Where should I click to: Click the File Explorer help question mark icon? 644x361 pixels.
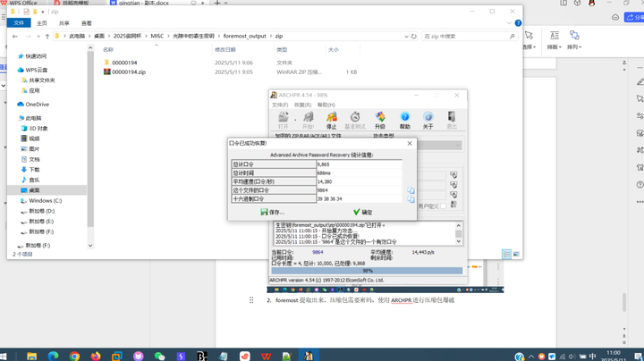[518, 23]
